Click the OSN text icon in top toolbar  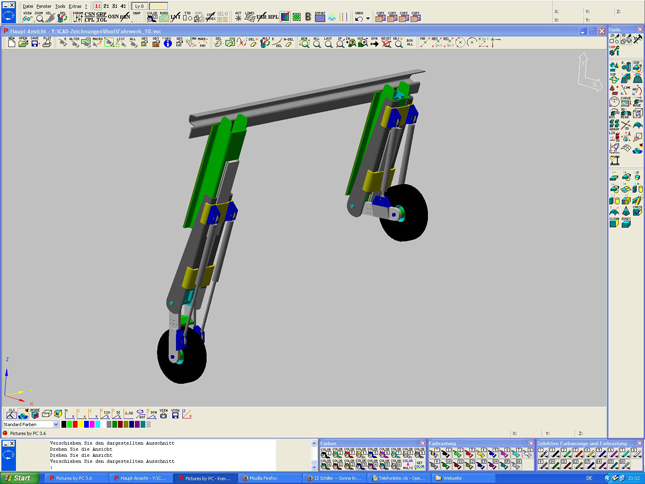pyautogui.click(x=113, y=17)
